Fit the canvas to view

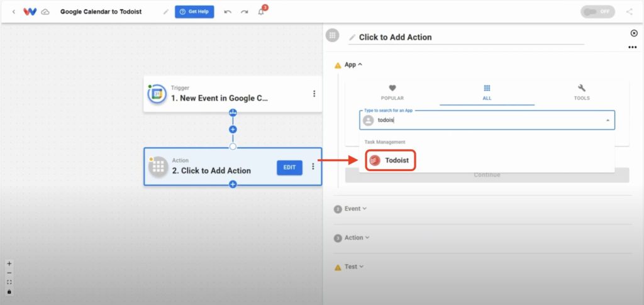pos(9,282)
